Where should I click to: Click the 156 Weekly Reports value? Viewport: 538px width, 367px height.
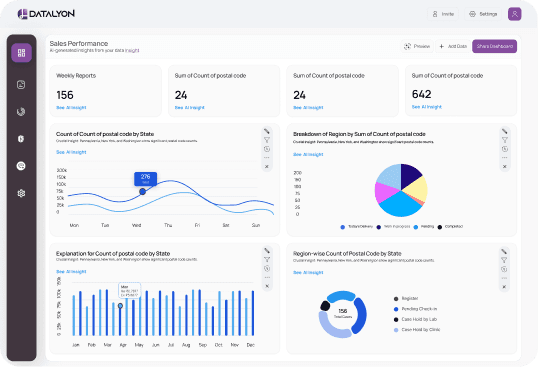[x=65, y=95]
